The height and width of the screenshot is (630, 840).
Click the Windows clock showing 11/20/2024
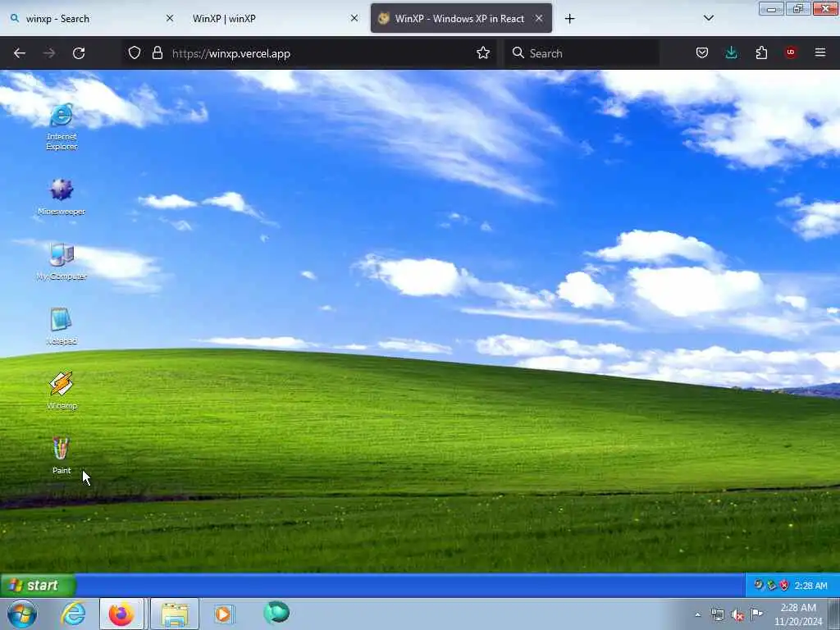[798, 614]
